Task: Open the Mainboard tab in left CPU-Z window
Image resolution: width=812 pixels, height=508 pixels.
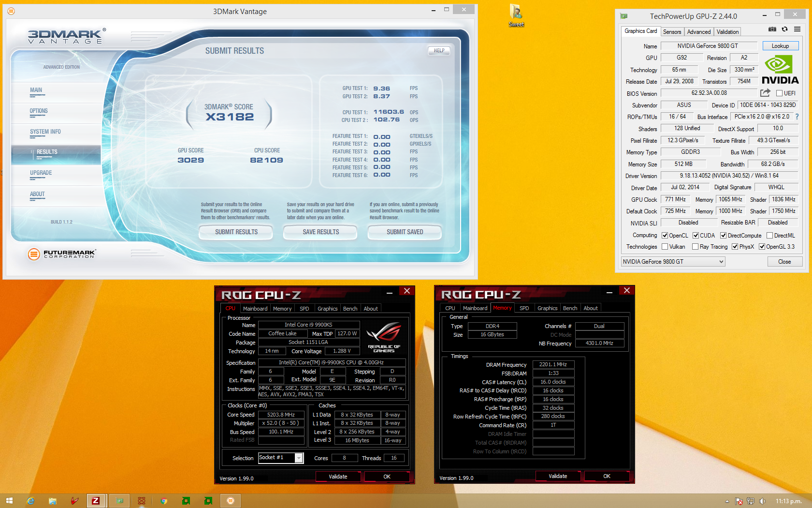Action: (255, 309)
